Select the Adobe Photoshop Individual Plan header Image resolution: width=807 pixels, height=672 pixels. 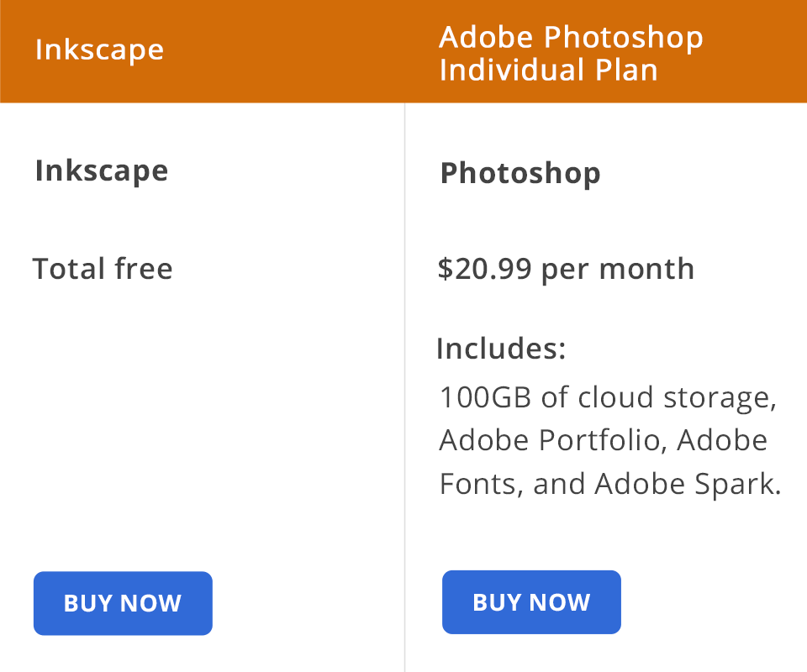570,53
